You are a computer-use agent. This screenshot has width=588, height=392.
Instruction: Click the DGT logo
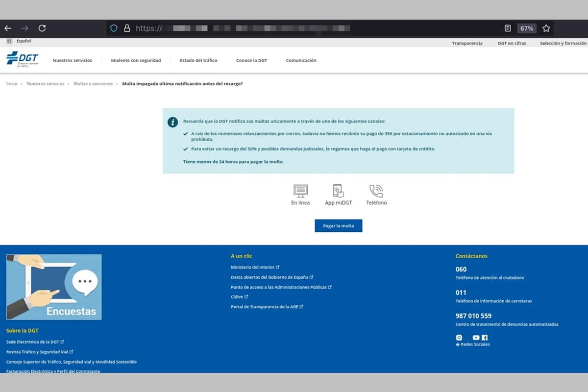(22, 58)
